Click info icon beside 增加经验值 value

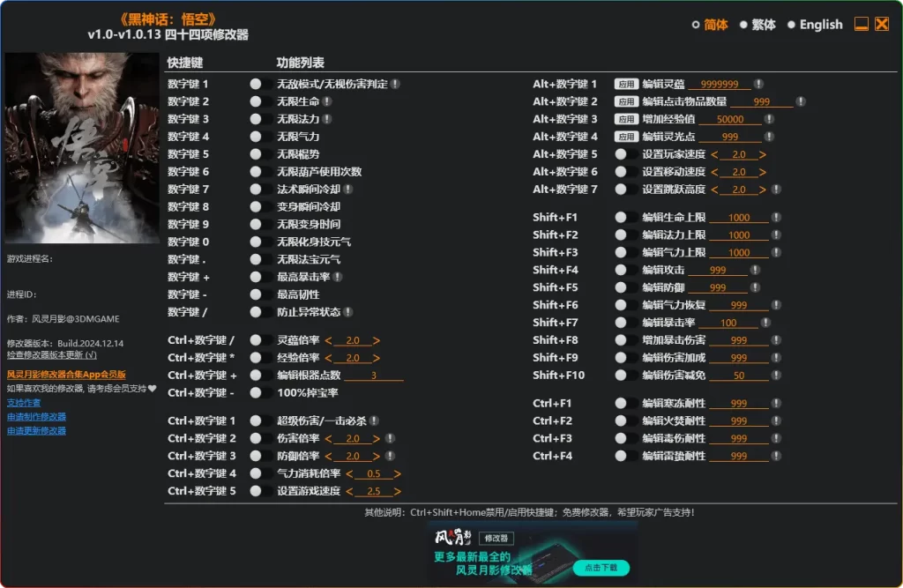[x=769, y=119]
